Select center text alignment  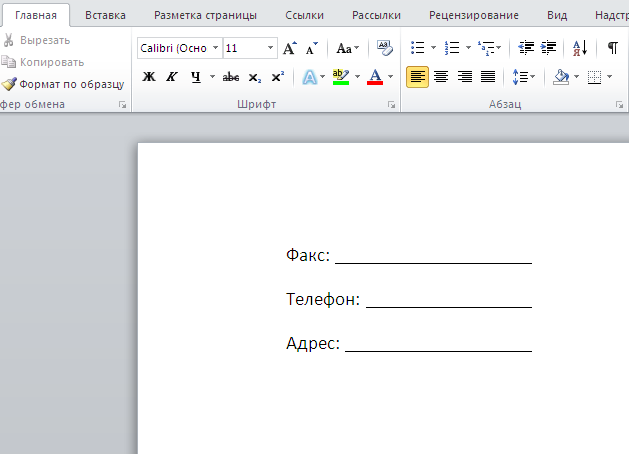coord(441,77)
